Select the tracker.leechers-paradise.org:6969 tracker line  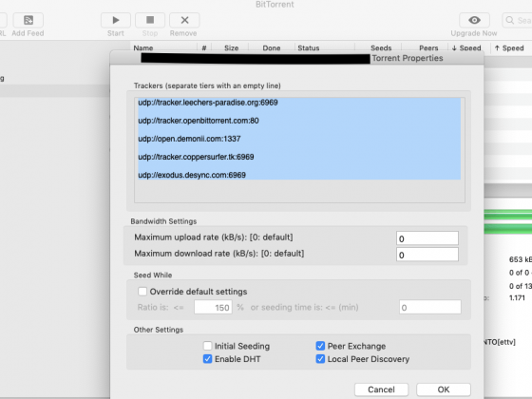point(208,103)
